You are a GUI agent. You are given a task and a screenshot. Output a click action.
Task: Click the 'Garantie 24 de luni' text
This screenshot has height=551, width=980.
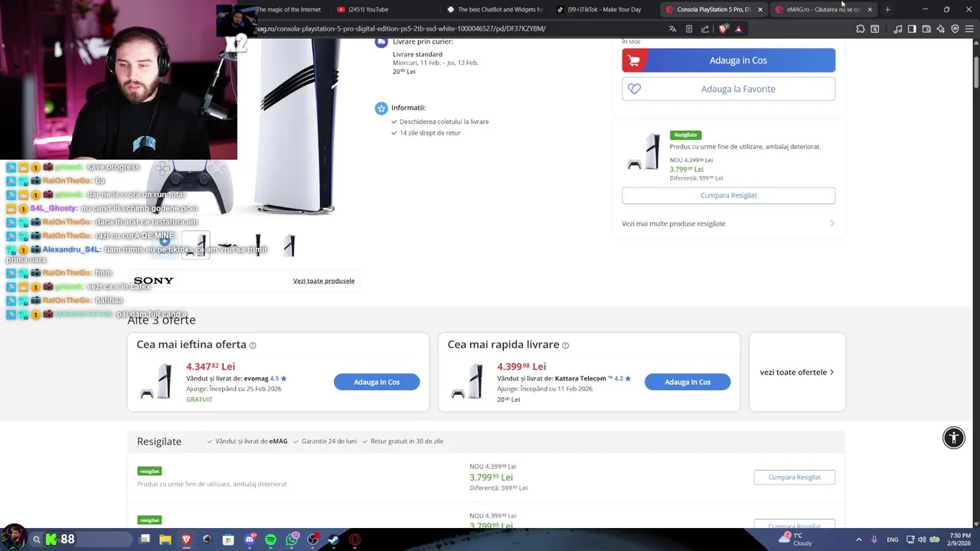(x=329, y=442)
